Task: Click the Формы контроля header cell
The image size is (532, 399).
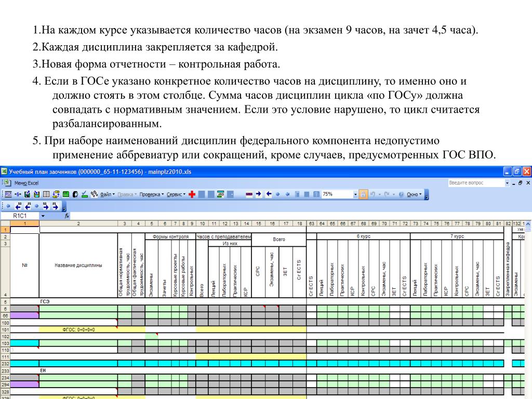Action: [170, 236]
